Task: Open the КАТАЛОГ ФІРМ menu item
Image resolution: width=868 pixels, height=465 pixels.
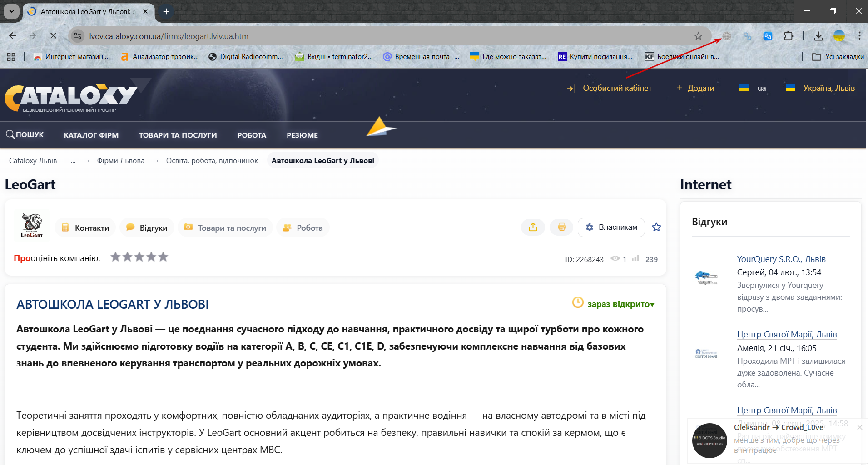Action: click(91, 135)
